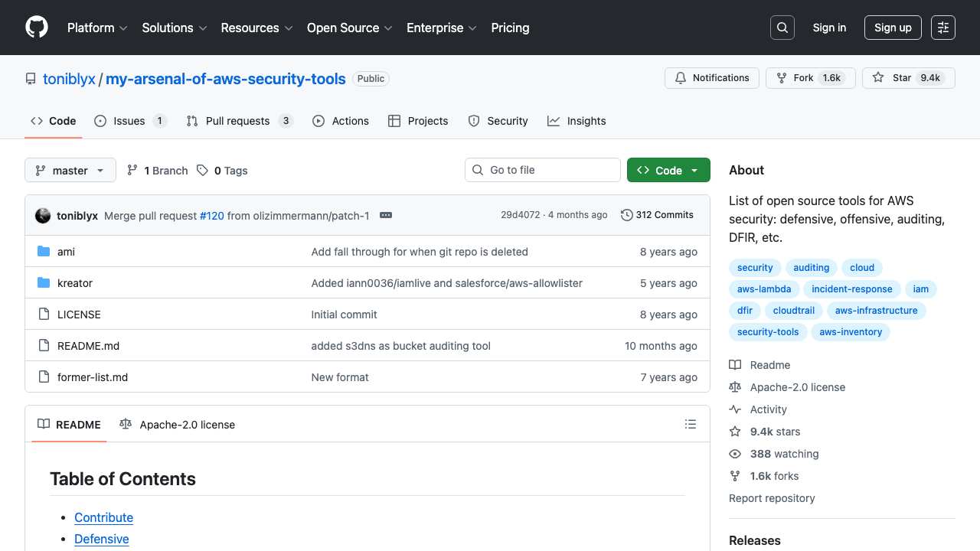Viewport: 980px width, 551px height.
Task: Click the ami folder icon
Action: click(x=44, y=252)
